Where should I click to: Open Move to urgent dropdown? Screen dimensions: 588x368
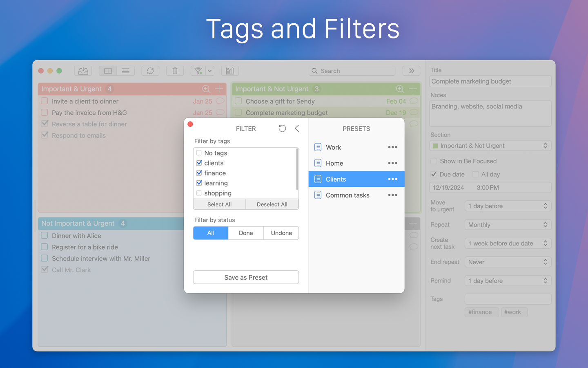click(508, 206)
